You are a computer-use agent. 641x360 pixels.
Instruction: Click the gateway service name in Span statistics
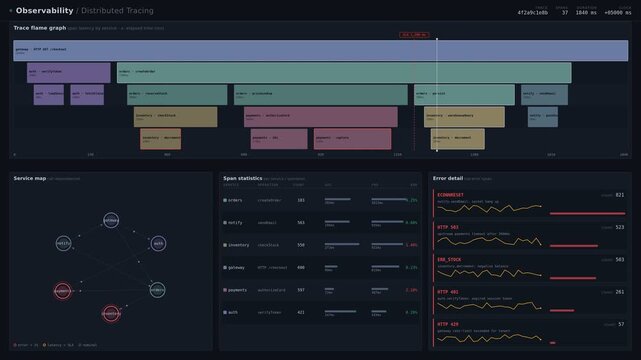(236, 268)
